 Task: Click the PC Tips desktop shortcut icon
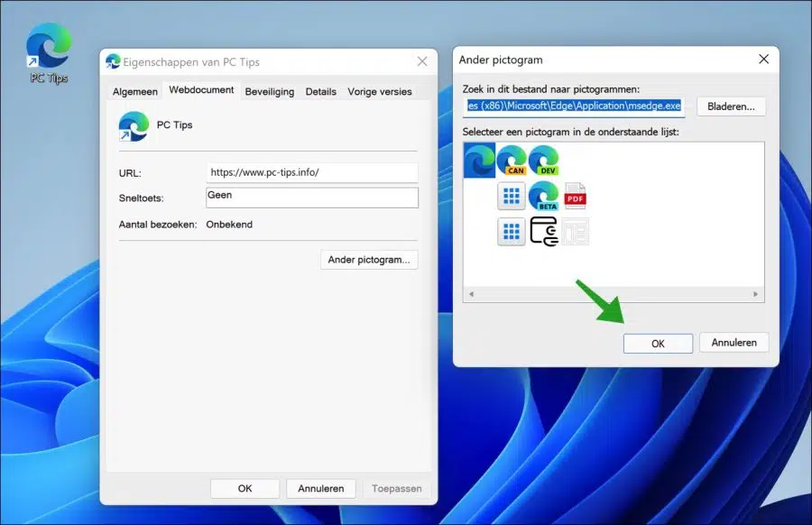click(x=49, y=53)
